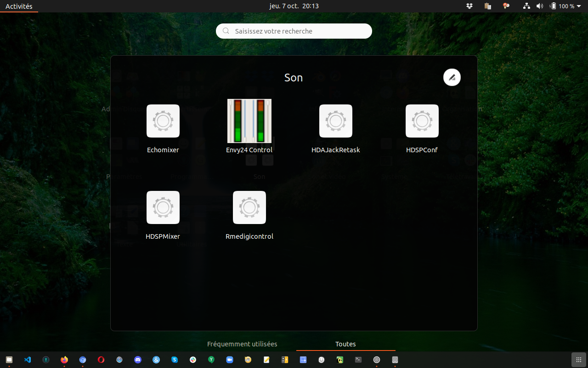Open the date and time menu
Viewport: 588px width, 368px height.
[294, 6]
